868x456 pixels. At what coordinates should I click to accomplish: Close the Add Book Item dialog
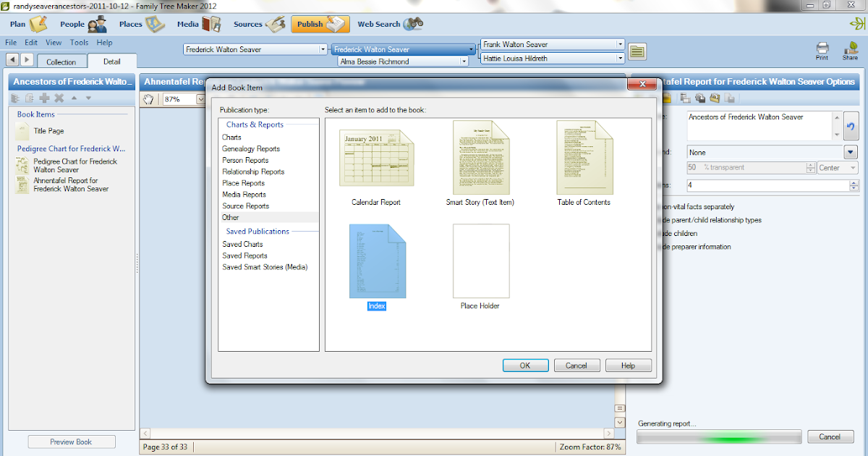coord(641,85)
